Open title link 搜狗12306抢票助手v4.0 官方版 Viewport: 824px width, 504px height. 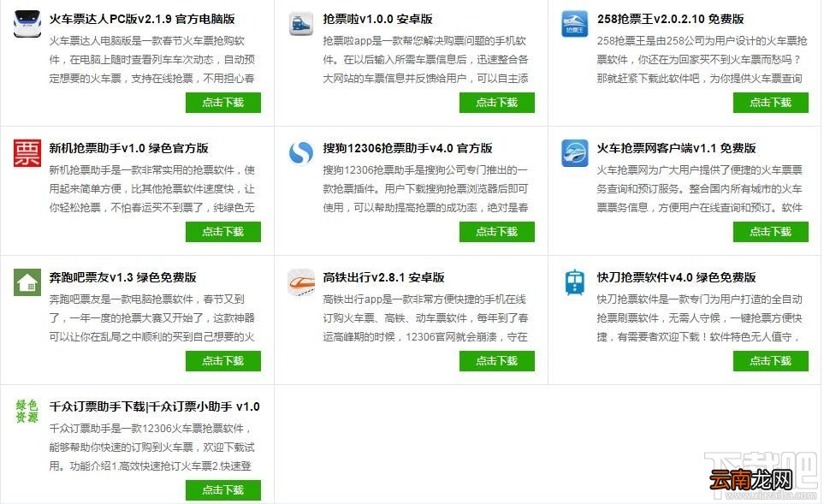[x=408, y=148]
